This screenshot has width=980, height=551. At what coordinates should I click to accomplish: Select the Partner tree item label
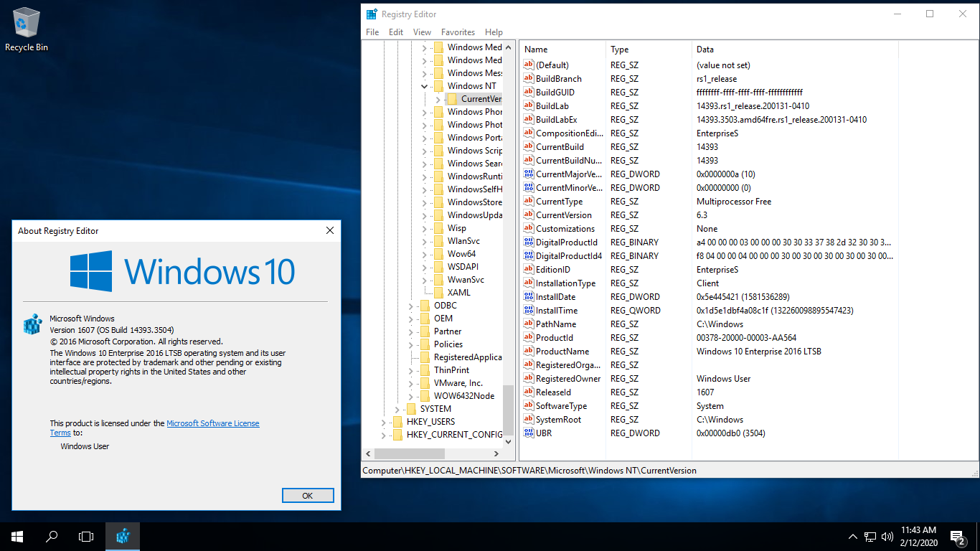click(x=448, y=331)
